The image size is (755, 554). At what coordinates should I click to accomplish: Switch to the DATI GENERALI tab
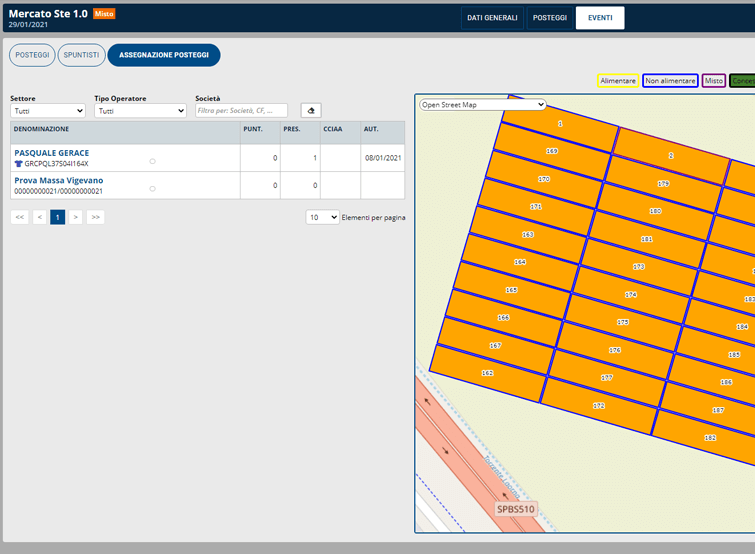click(492, 18)
